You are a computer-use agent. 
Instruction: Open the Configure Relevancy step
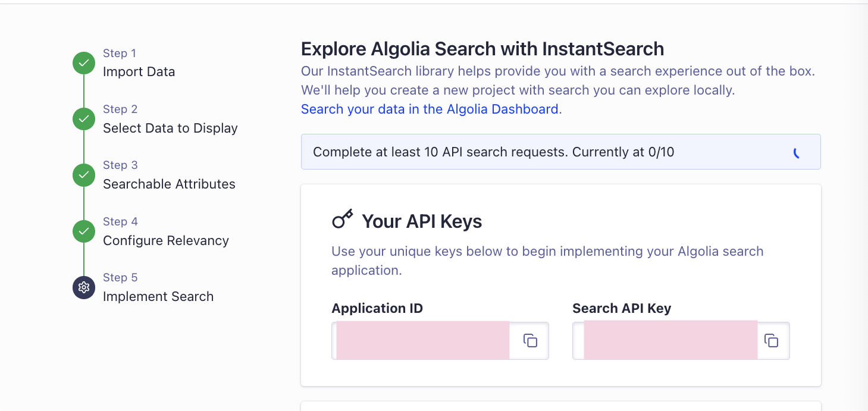166,240
